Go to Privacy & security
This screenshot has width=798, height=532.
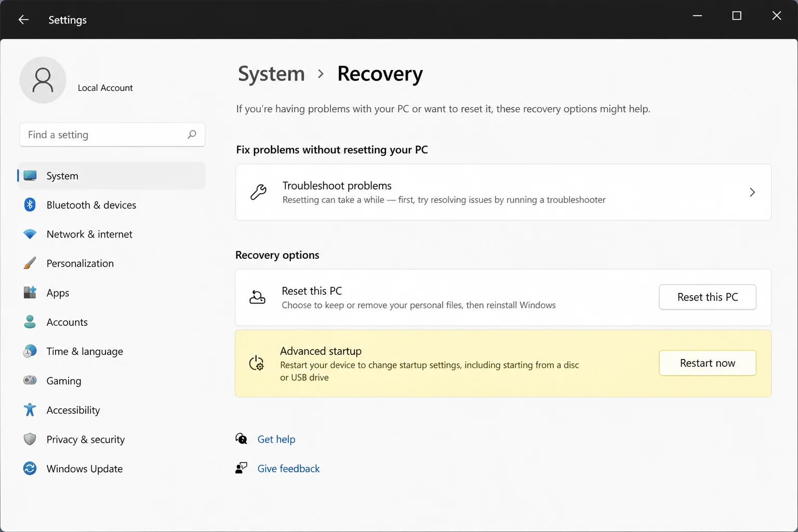(x=112, y=439)
